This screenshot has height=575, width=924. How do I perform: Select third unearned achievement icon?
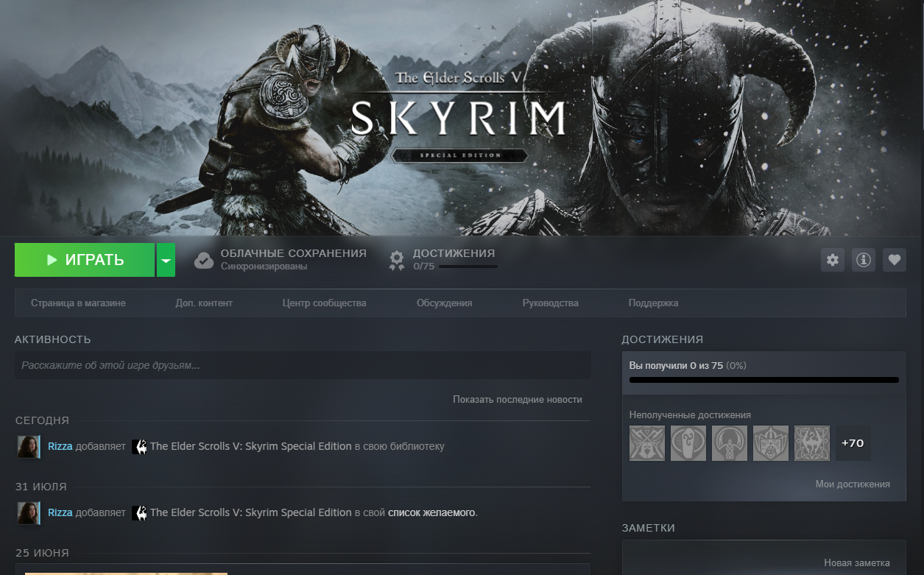[730, 443]
